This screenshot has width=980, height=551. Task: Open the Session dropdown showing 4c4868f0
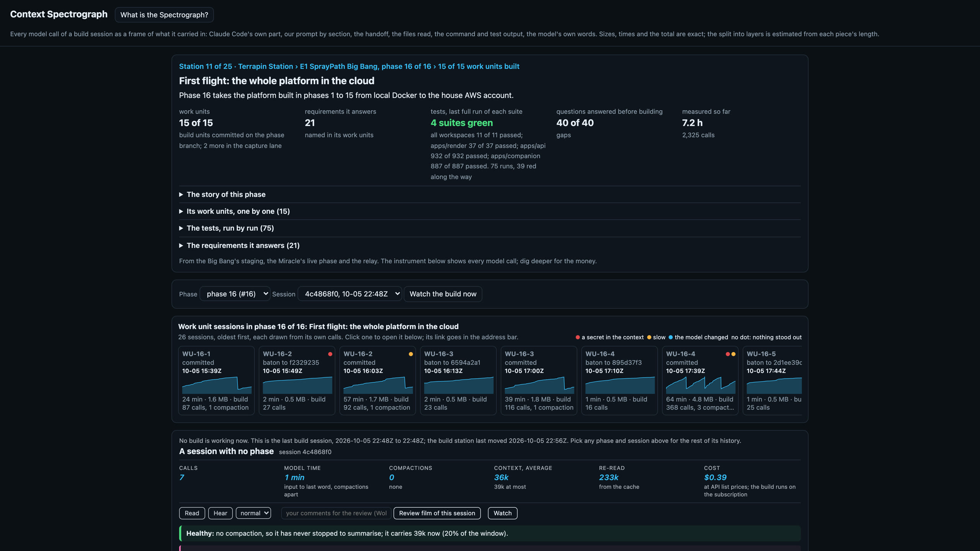click(x=350, y=294)
